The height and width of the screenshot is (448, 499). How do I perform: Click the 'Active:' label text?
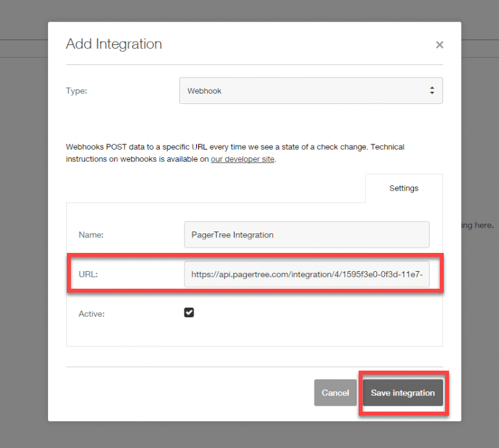92,313
